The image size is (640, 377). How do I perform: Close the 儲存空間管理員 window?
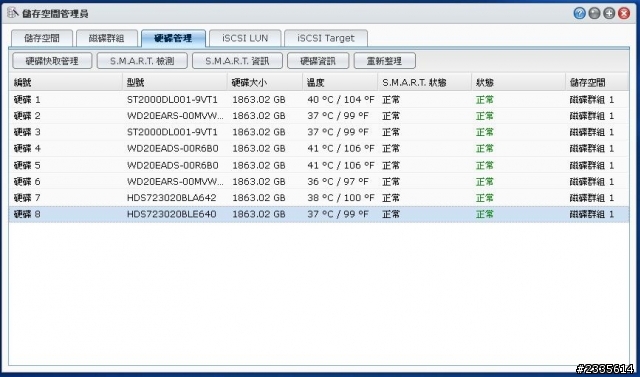point(624,13)
